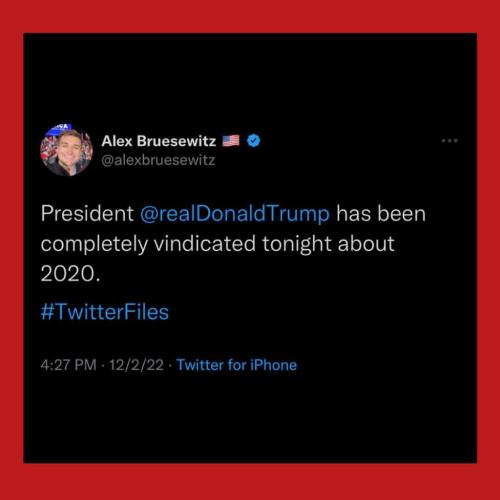The width and height of the screenshot is (500, 500).
Task: Click the blue verified checkmark badge
Action: point(254,141)
